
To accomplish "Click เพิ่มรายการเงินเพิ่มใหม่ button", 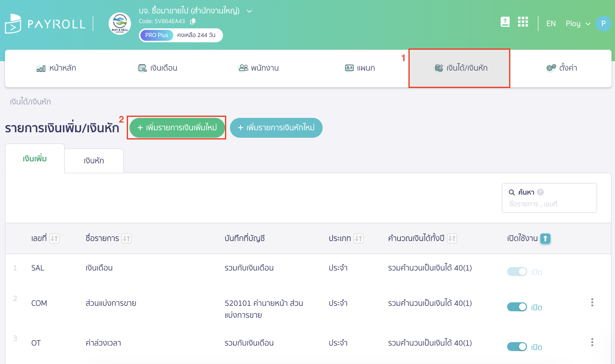I will 177,128.
